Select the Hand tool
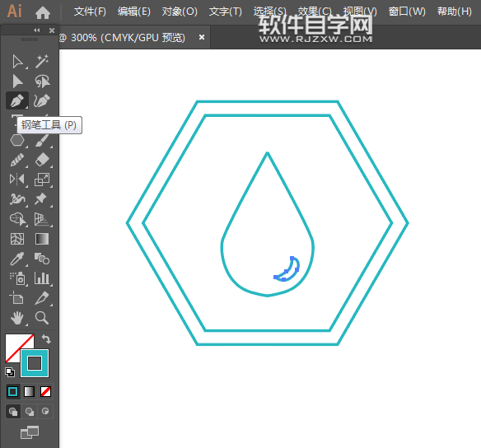 17,318
